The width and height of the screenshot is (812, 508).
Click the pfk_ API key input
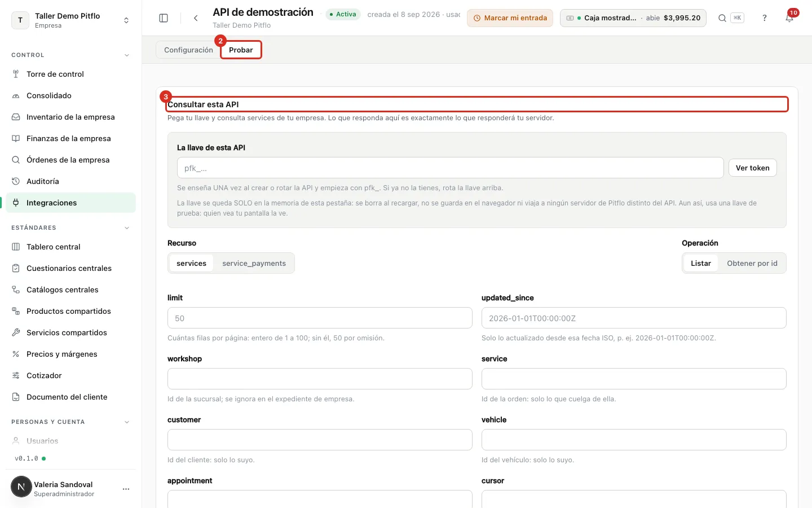click(x=450, y=168)
